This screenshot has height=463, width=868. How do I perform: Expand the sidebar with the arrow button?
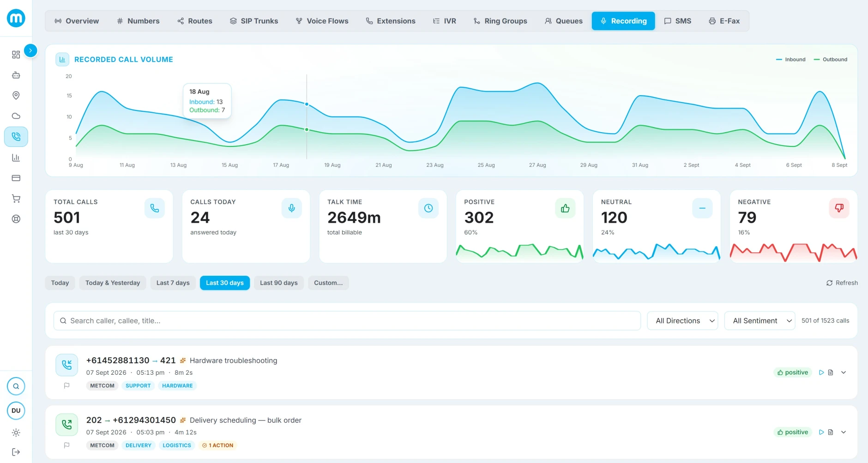click(30, 50)
